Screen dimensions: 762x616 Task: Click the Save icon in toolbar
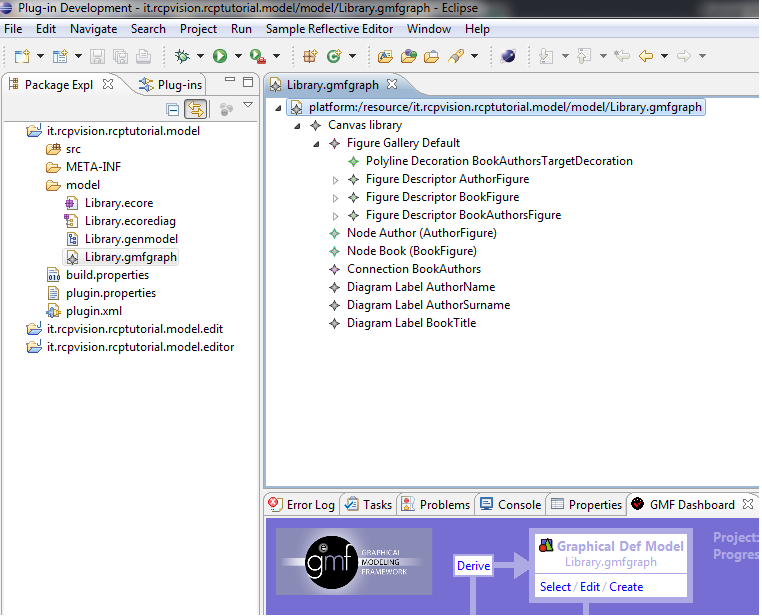(98, 56)
